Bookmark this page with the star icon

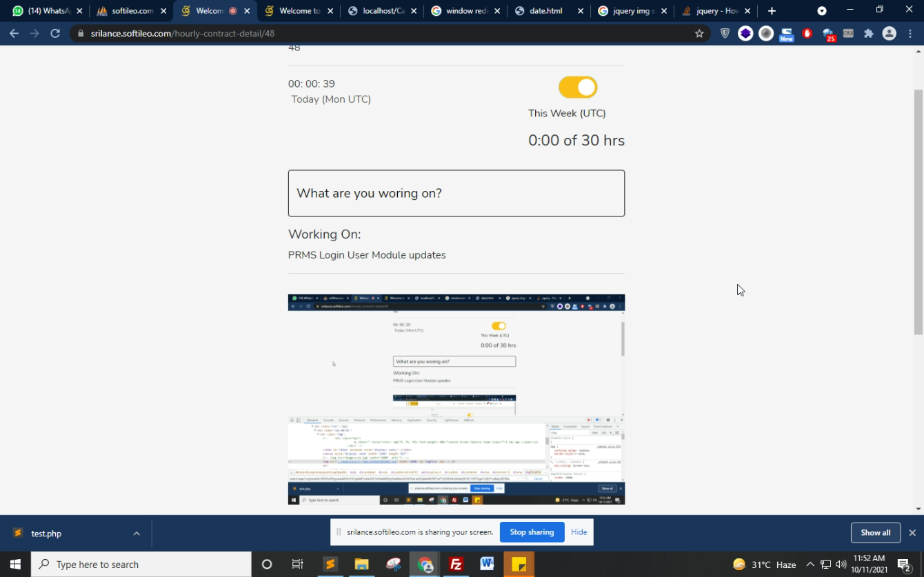click(x=699, y=34)
